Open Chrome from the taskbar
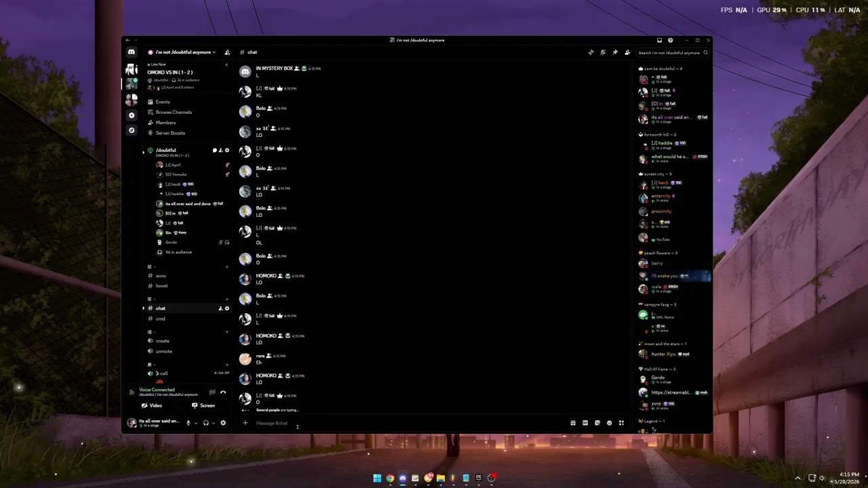868x488 pixels. click(x=390, y=478)
